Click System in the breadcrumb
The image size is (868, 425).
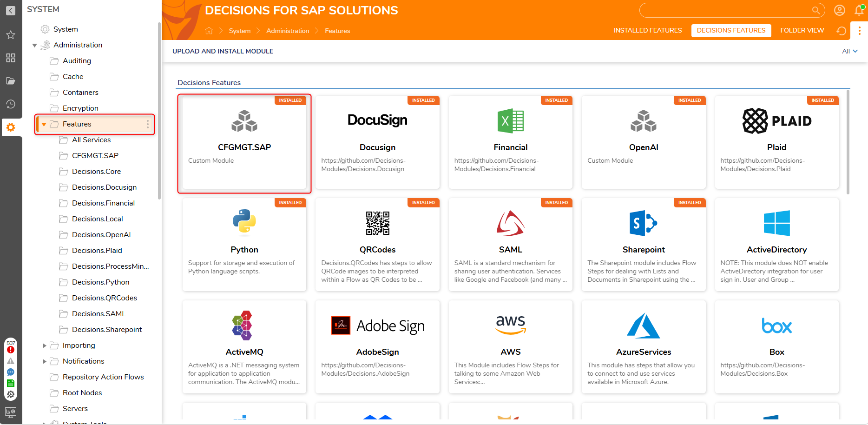coord(240,31)
